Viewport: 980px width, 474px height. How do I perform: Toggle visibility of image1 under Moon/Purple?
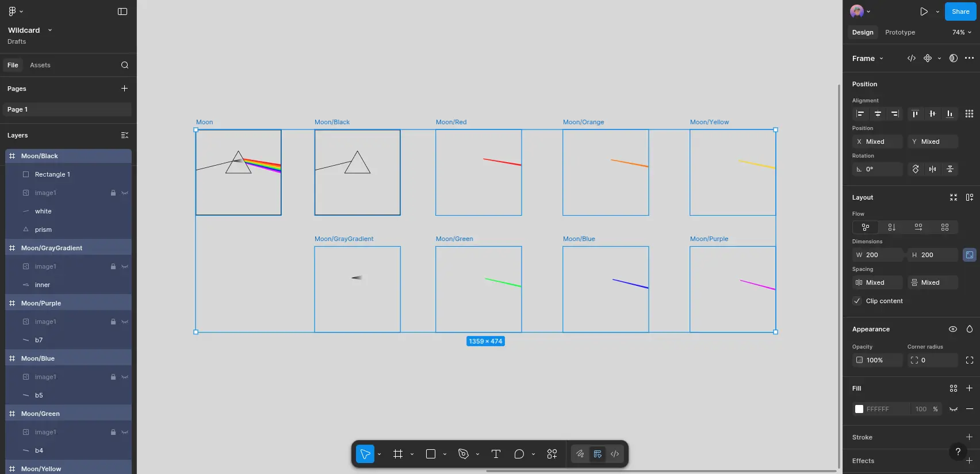tap(125, 322)
